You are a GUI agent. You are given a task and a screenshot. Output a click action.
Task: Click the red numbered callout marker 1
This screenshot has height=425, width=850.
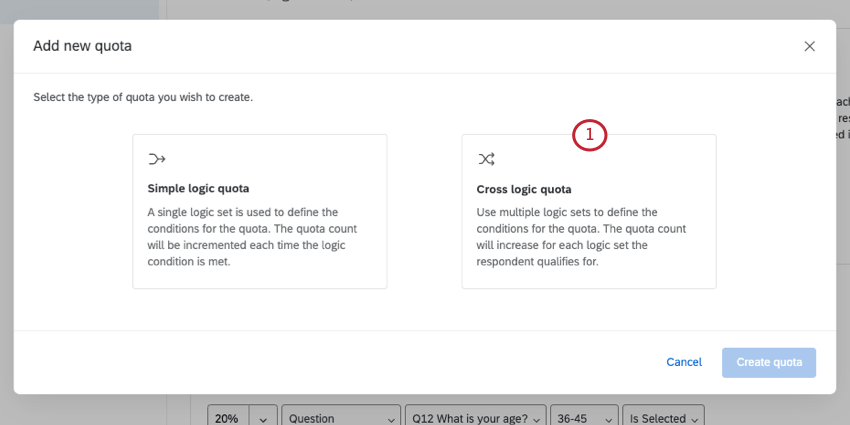coord(589,134)
